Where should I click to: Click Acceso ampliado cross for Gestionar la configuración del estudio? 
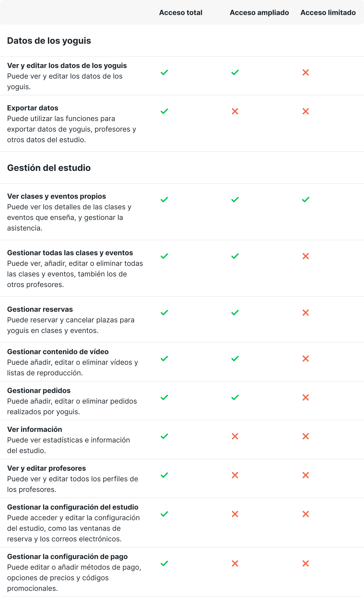click(235, 514)
